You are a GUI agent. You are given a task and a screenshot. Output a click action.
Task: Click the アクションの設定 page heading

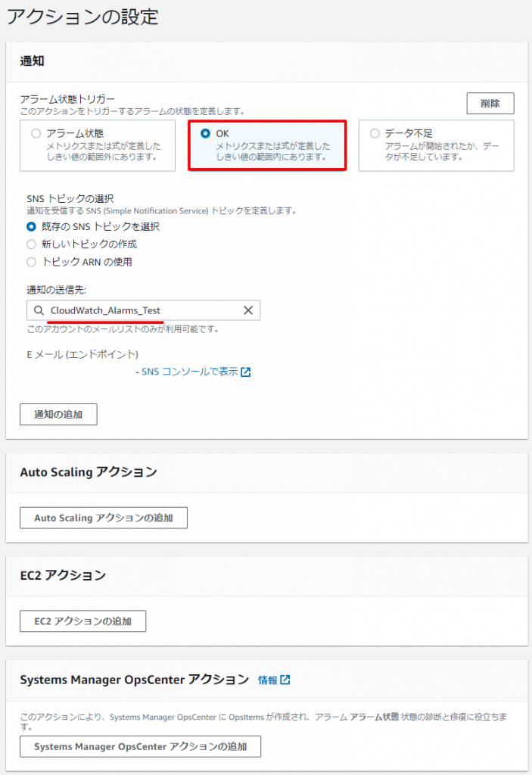pyautogui.click(x=82, y=17)
